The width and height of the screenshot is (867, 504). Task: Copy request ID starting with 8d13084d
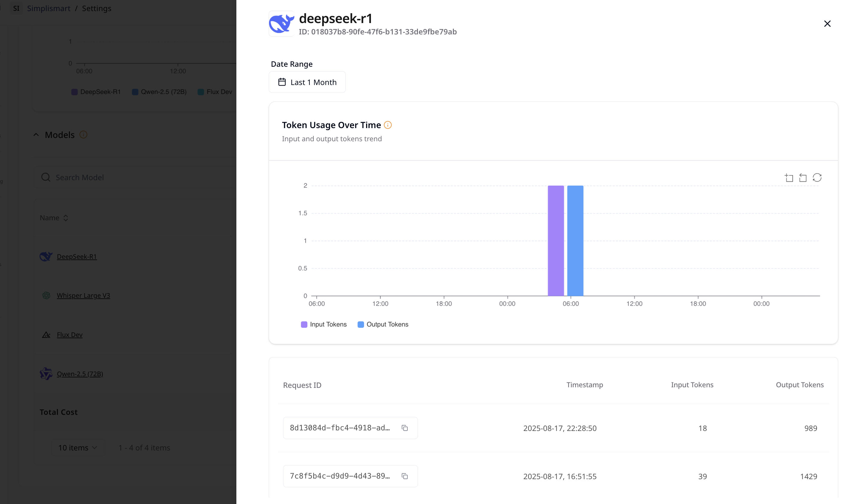coord(405,428)
